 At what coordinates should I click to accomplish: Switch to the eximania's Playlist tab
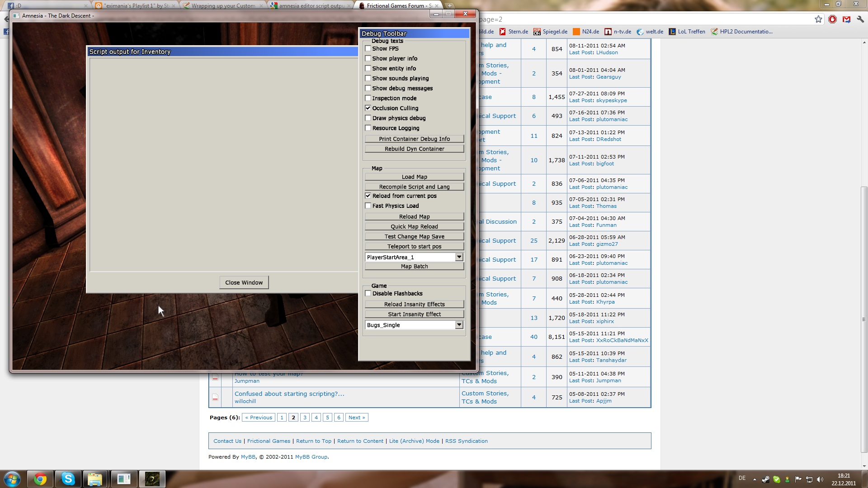[136, 6]
